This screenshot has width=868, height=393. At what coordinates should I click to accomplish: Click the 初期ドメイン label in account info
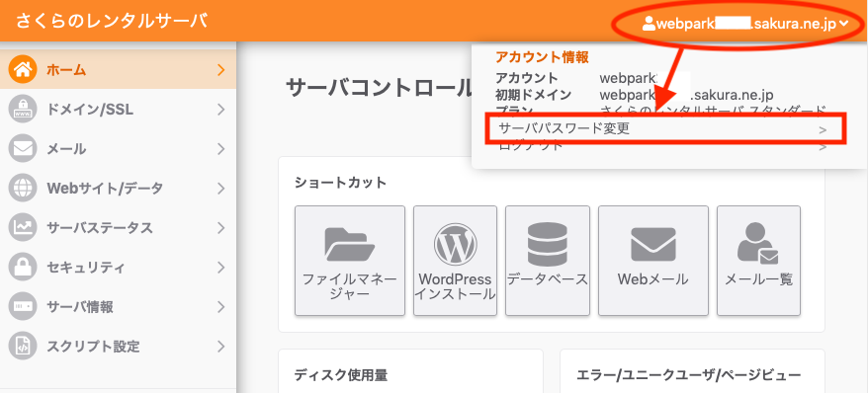(x=533, y=95)
